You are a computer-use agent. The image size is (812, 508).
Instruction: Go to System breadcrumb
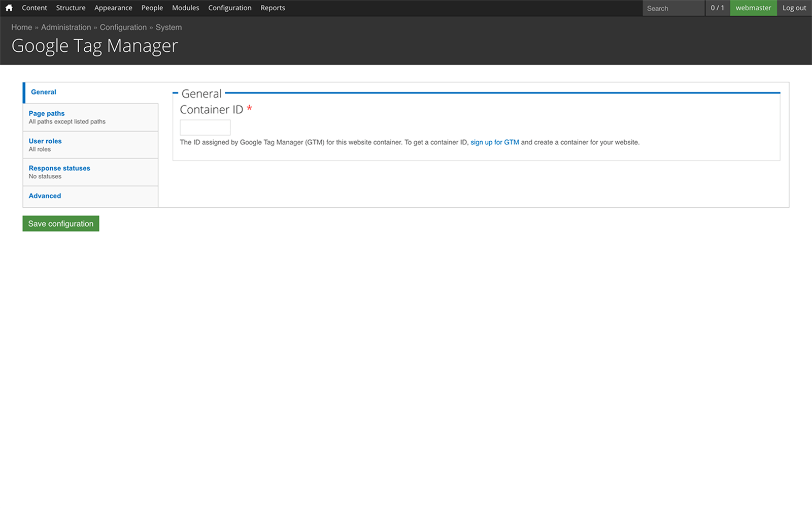(x=168, y=27)
